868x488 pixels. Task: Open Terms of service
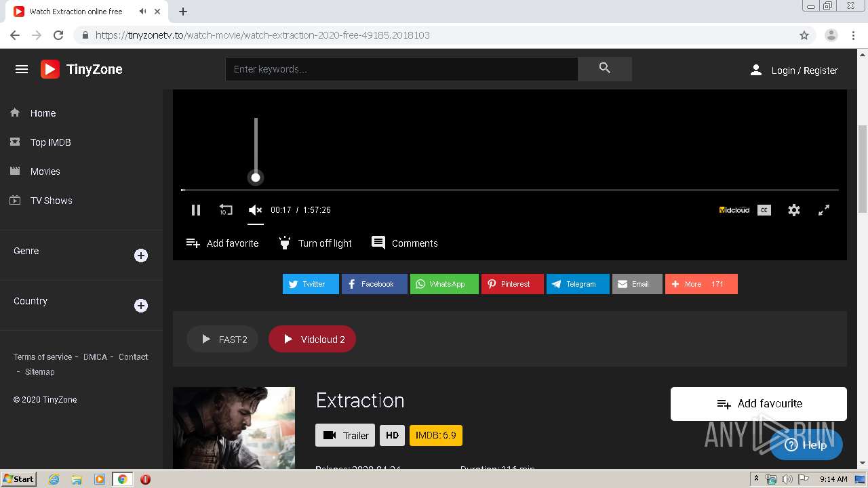[43, 357]
